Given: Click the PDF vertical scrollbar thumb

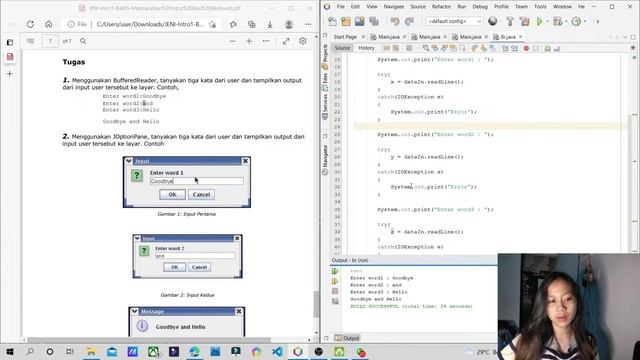Looking at the screenshot, I should point(316,304).
